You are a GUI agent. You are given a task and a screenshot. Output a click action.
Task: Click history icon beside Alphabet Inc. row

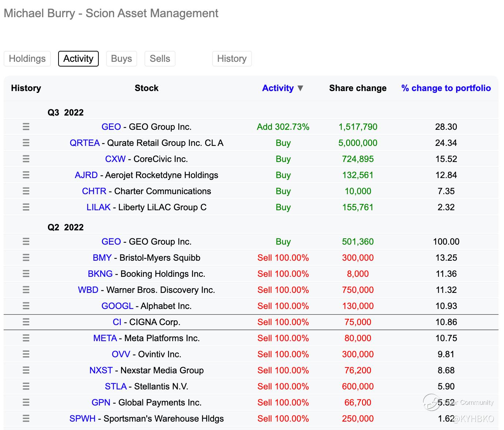pyautogui.click(x=26, y=306)
